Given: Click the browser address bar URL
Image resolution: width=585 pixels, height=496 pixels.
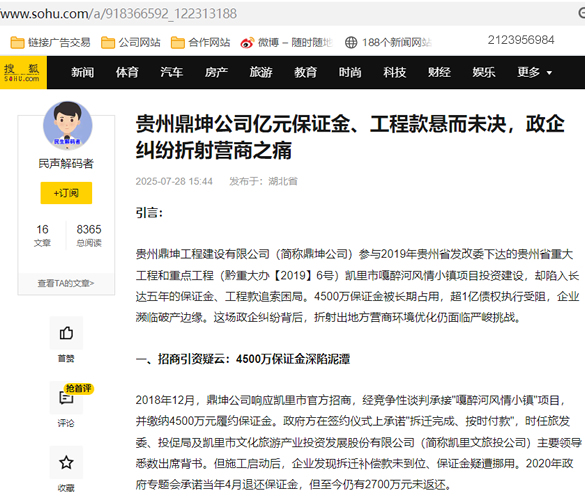Looking at the screenshot, I should point(119,13).
